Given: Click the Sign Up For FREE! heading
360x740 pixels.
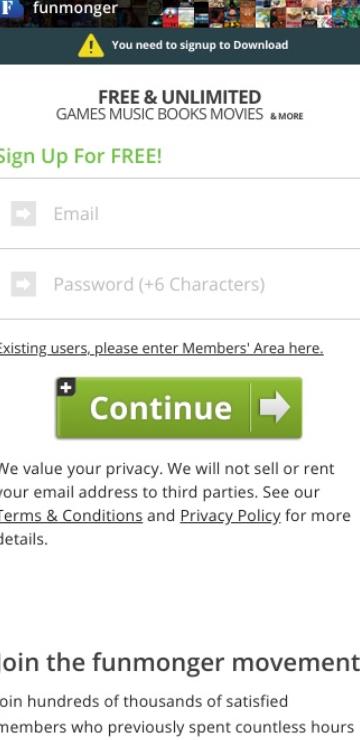Looking at the screenshot, I should [x=80, y=156].
